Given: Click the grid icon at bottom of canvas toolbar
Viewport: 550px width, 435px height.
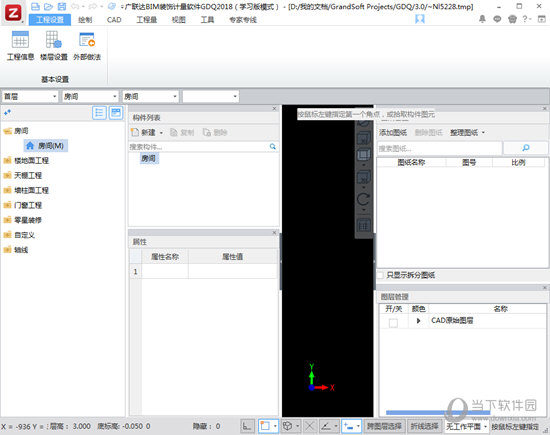Looking at the screenshot, I should pos(363,226).
